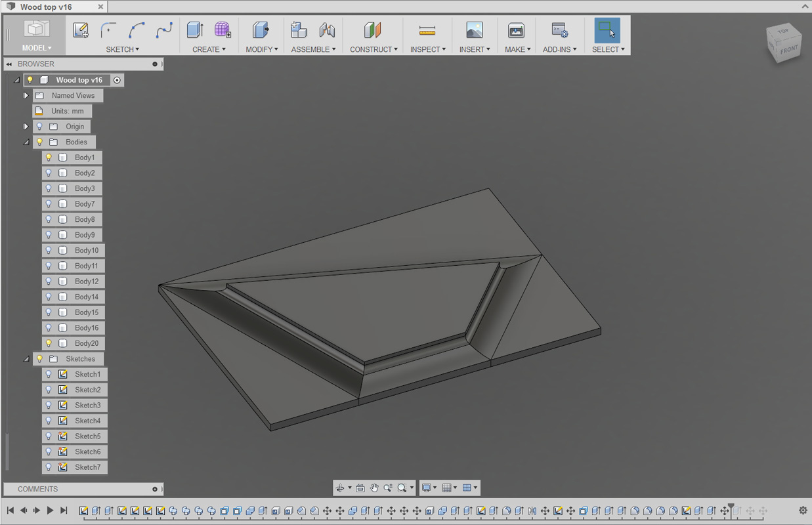Screen dimensions: 812x525
Task: Open the CREATE menu
Action: 209,49
